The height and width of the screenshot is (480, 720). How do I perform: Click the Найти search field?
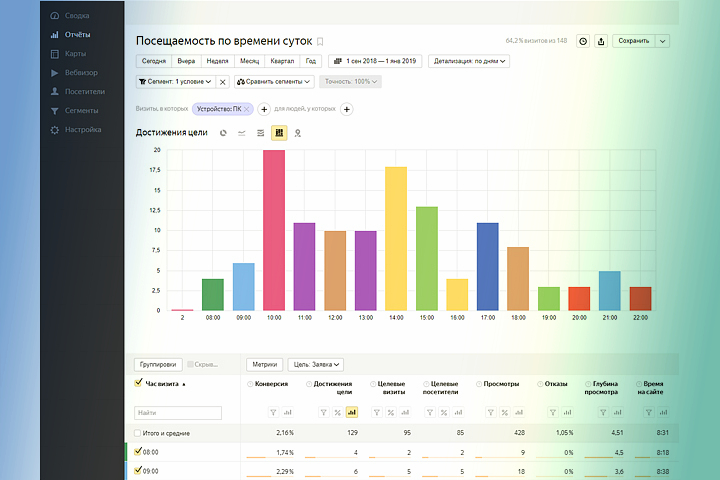coord(178,412)
